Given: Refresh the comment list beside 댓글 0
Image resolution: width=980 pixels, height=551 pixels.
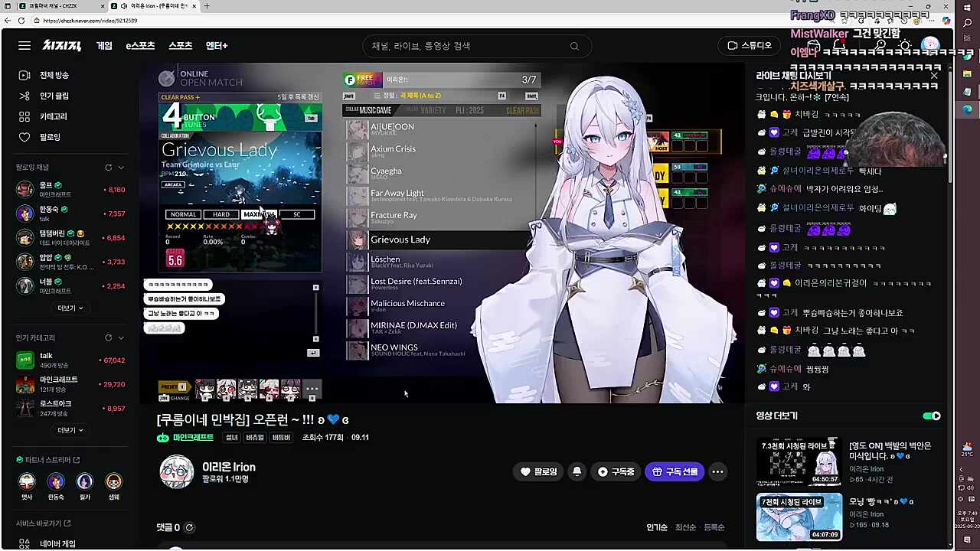Looking at the screenshot, I should coord(189,527).
